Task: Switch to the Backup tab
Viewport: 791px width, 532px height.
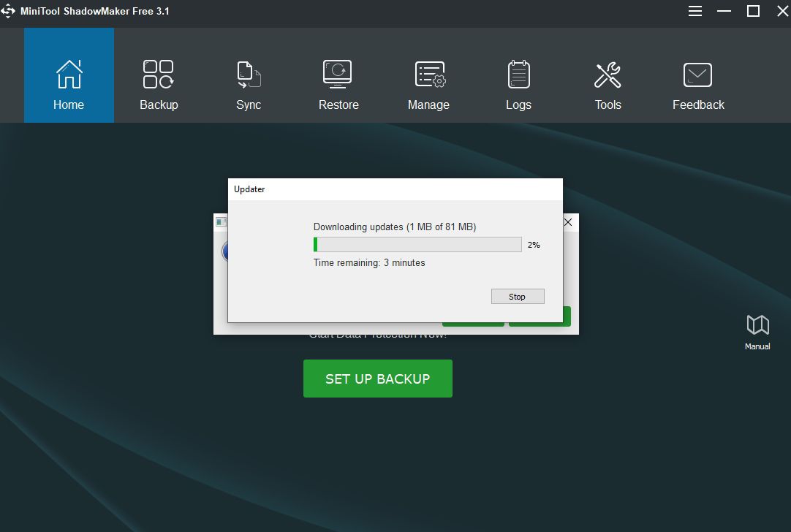Action: click(159, 75)
